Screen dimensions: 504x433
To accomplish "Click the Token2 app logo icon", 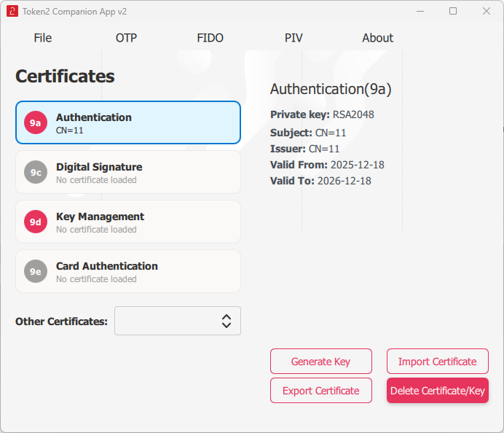I will [12, 11].
